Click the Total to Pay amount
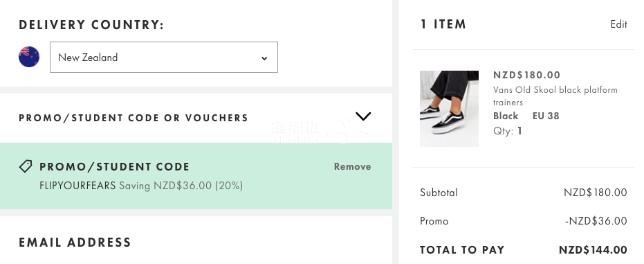 [x=593, y=249]
